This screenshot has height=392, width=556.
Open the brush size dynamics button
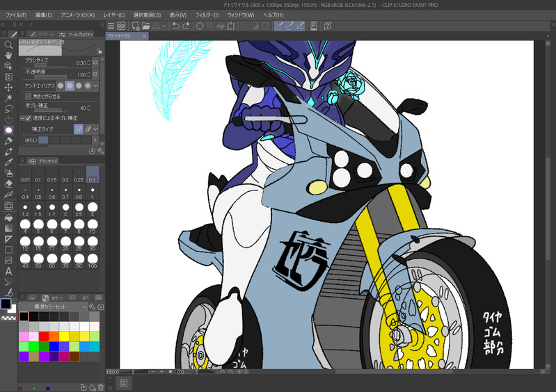(95, 63)
